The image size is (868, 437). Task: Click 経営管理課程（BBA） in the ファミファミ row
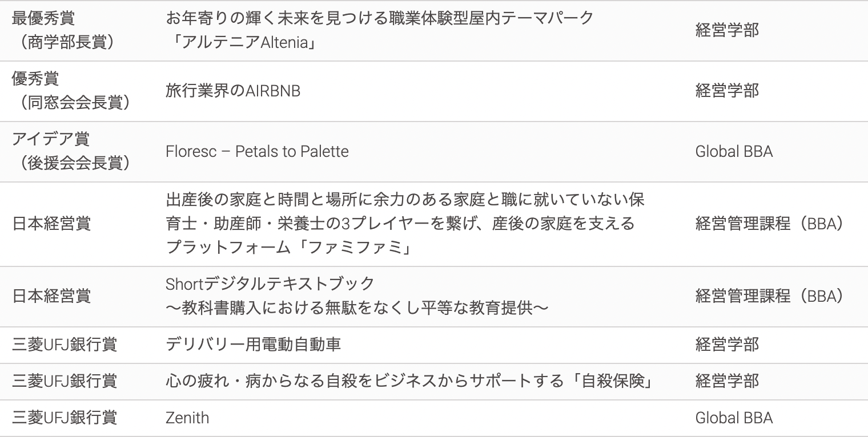point(769,224)
